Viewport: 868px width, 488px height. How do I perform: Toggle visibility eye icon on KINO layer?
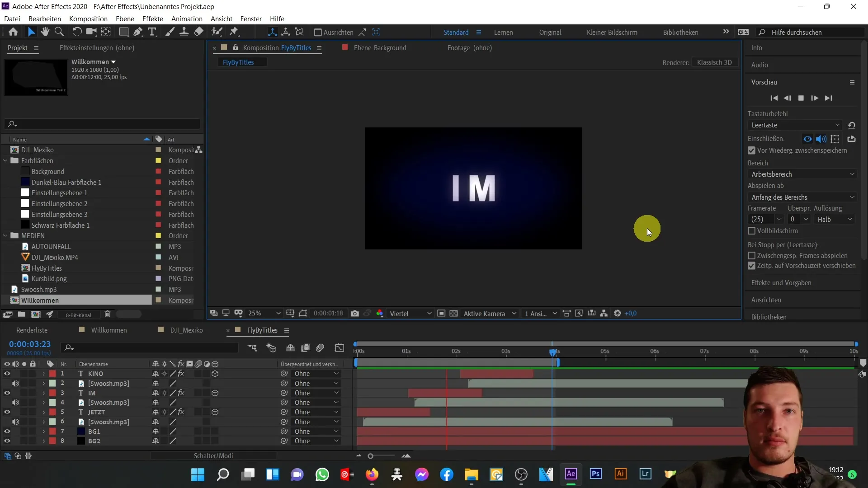pos(7,374)
